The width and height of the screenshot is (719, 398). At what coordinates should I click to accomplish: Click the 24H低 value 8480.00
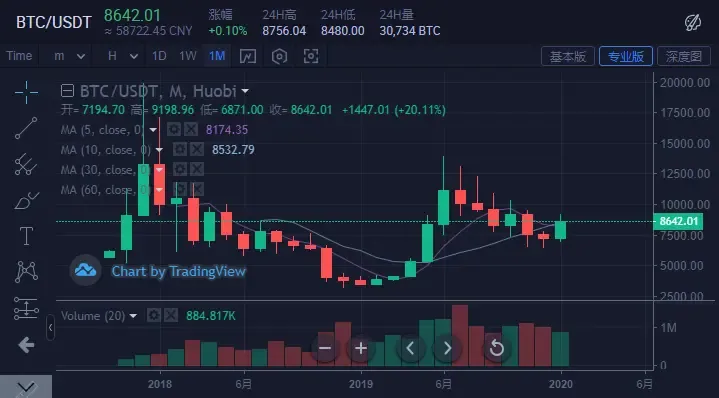(343, 31)
